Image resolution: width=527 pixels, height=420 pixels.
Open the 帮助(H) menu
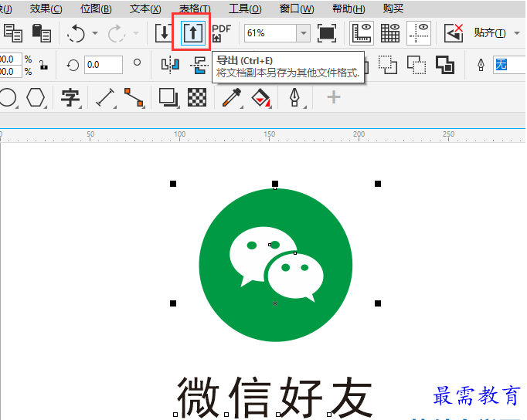pyautogui.click(x=348, y=8)
